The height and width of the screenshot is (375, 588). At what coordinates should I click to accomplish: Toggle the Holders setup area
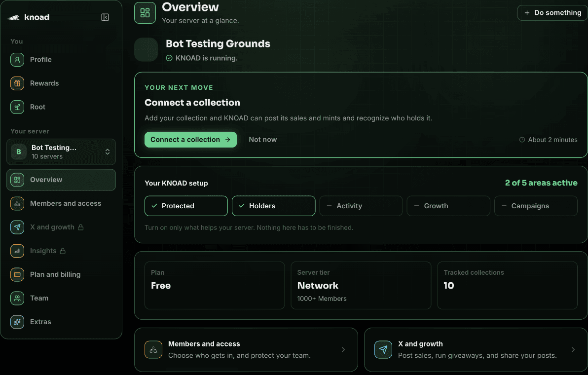tap(273, 206)
